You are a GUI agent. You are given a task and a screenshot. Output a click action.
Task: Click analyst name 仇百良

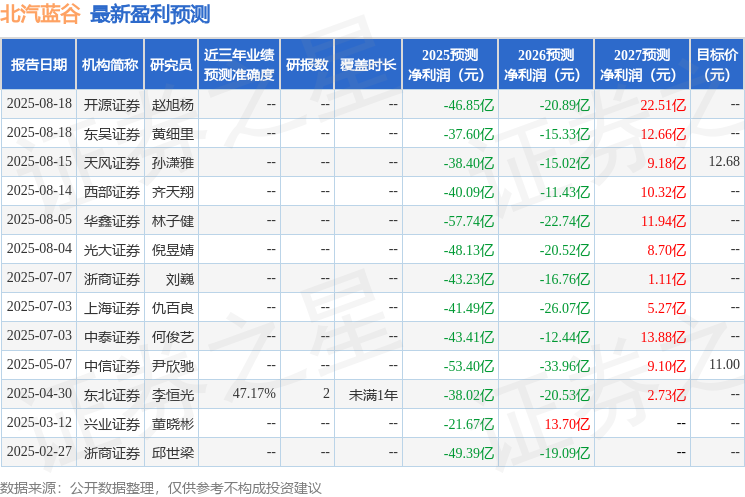point(172,308)
